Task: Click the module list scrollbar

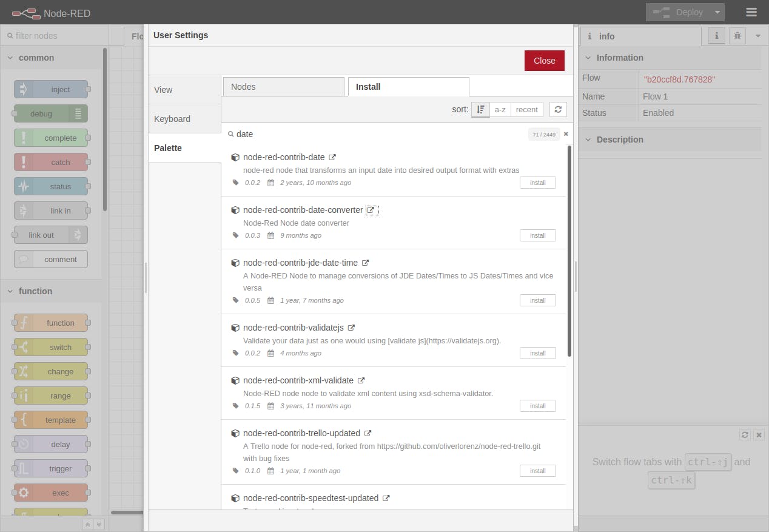Action: pyautogui.click(x=569, y=251)
